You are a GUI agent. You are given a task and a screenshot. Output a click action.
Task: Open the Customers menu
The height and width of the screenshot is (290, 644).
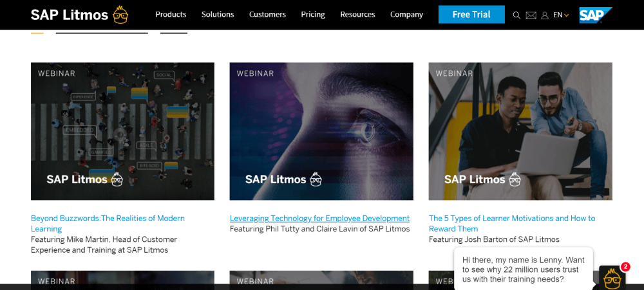coord(267,14)
